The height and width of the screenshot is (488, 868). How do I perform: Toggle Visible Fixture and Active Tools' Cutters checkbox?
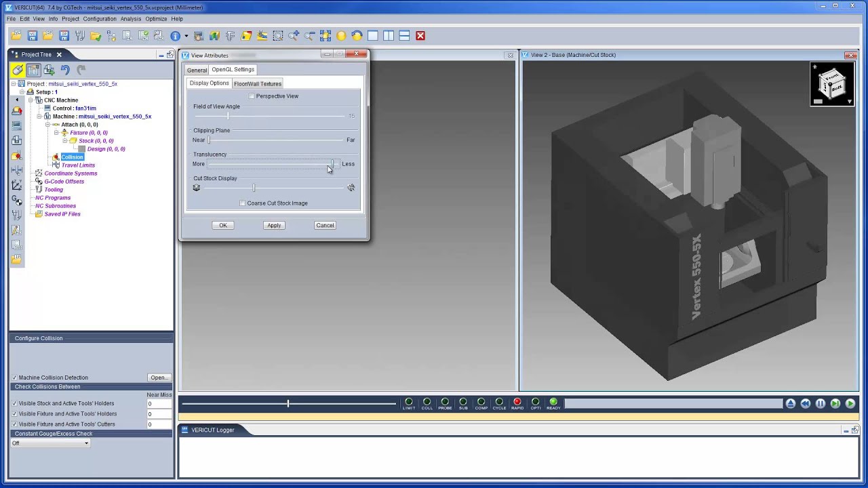tap(14, 424)
